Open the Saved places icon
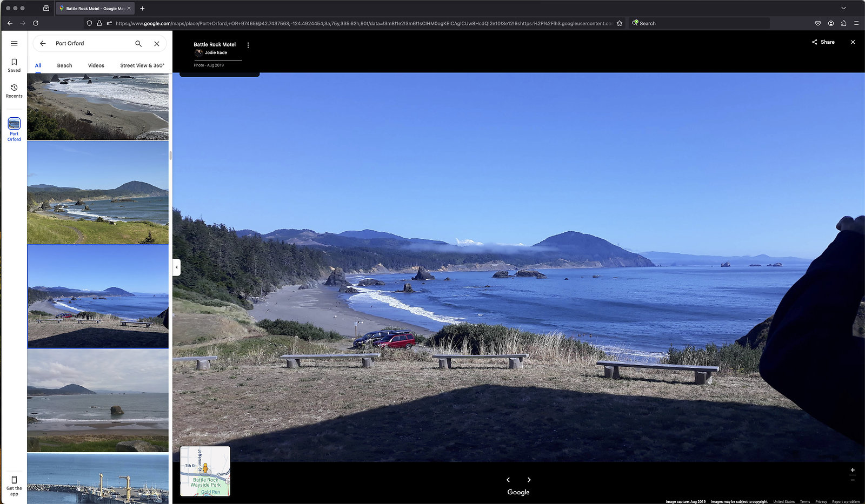Viewport: 865px width, 504px height. click(x=14, y=62)
